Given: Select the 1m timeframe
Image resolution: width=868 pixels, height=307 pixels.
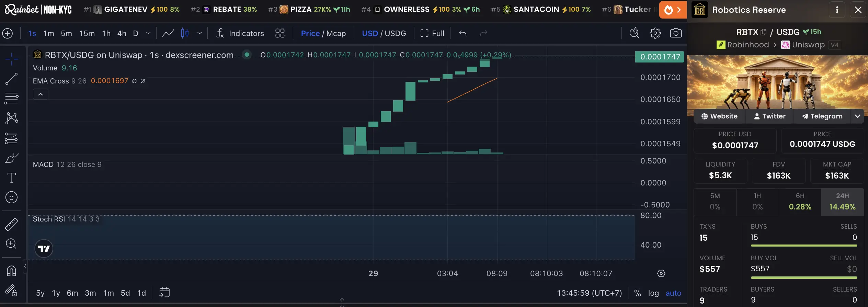Looking at the screenshot, I should (x=49, y=33).
